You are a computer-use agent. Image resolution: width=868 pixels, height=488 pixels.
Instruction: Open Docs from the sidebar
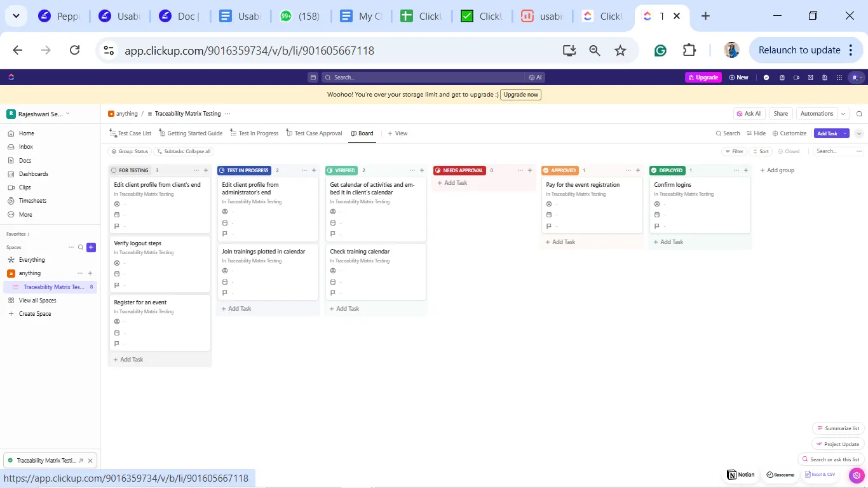pyautogui.click(x=25, y=161)
